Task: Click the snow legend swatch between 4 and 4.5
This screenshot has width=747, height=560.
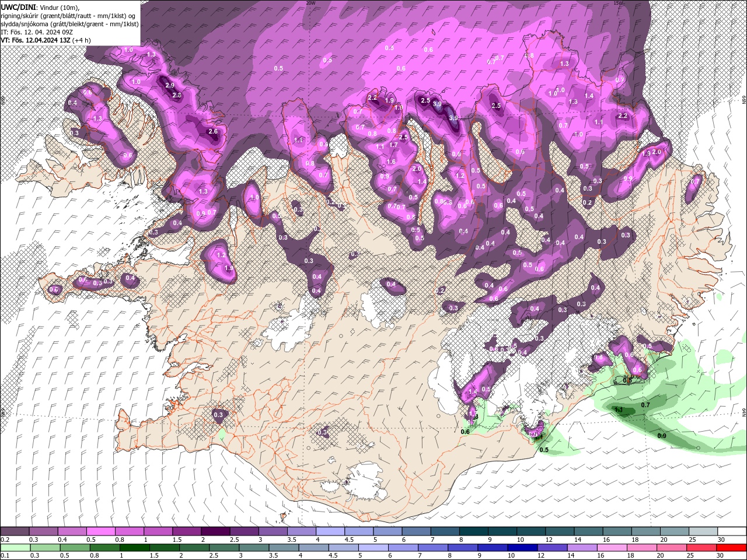Action: point(330,531)
